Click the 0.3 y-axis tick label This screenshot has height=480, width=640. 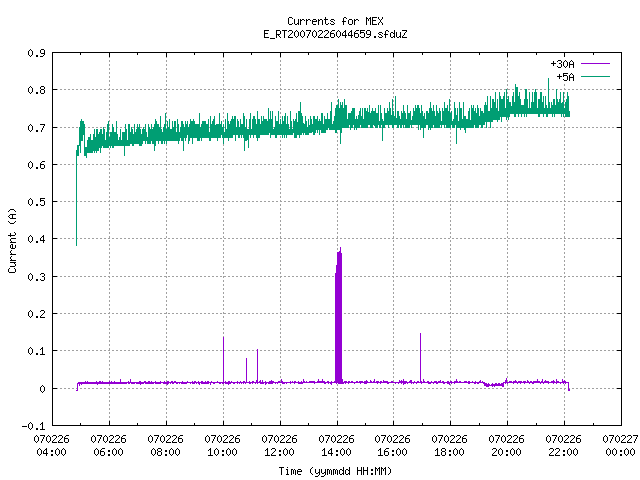tap(36, 277)
